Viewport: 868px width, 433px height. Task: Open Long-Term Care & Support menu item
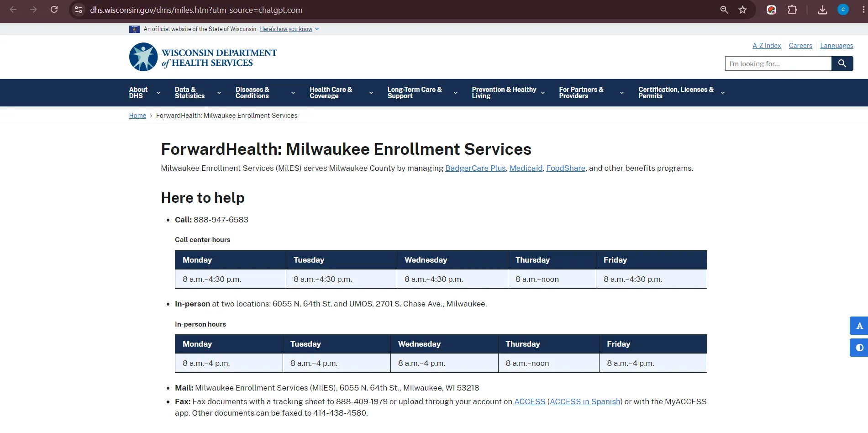point(415,93)
